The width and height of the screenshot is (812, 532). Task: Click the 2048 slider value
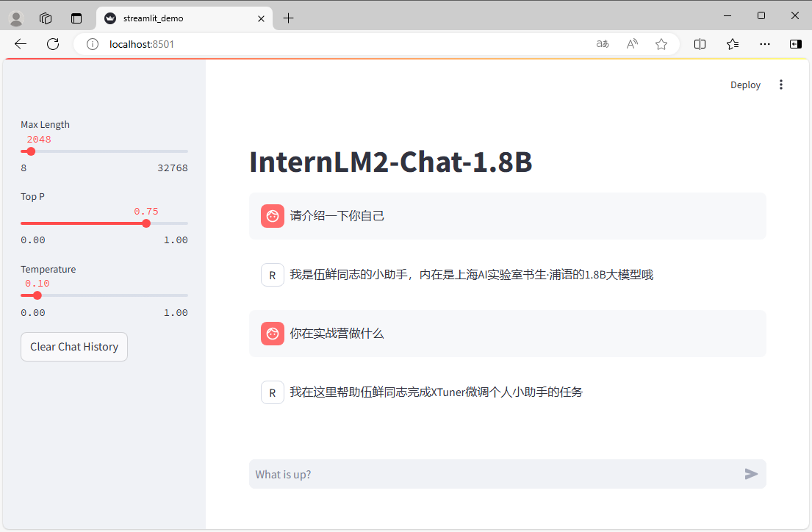point(39,140)
